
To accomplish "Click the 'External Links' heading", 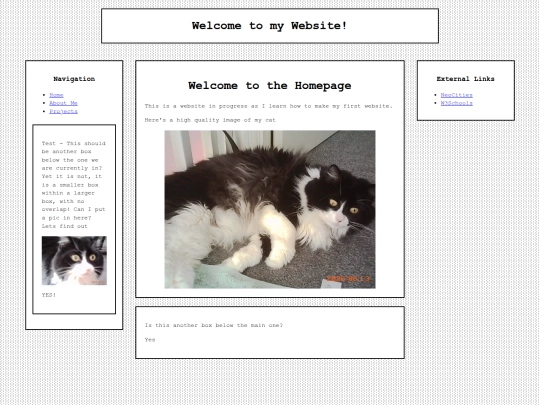I will click(466, 79).
